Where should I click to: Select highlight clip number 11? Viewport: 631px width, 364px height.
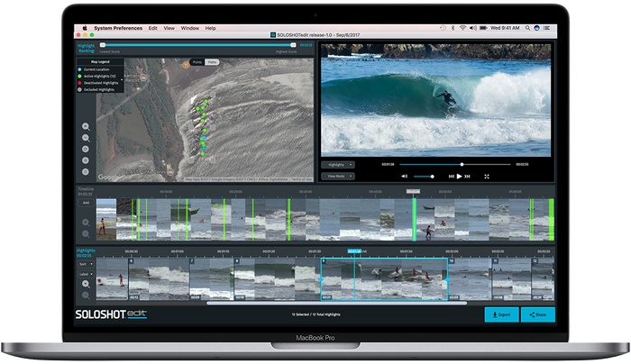[511, 279]
